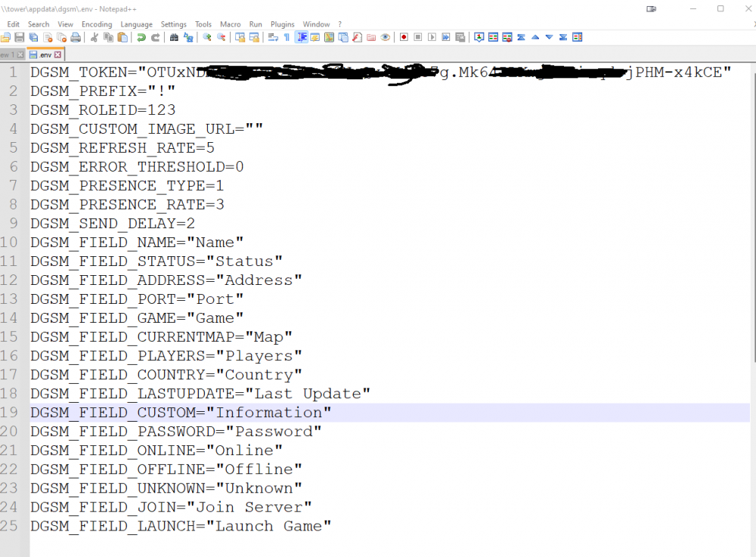Open the Tools menu
The width and height of the screenshot is (756, 557).
[203, 24]
